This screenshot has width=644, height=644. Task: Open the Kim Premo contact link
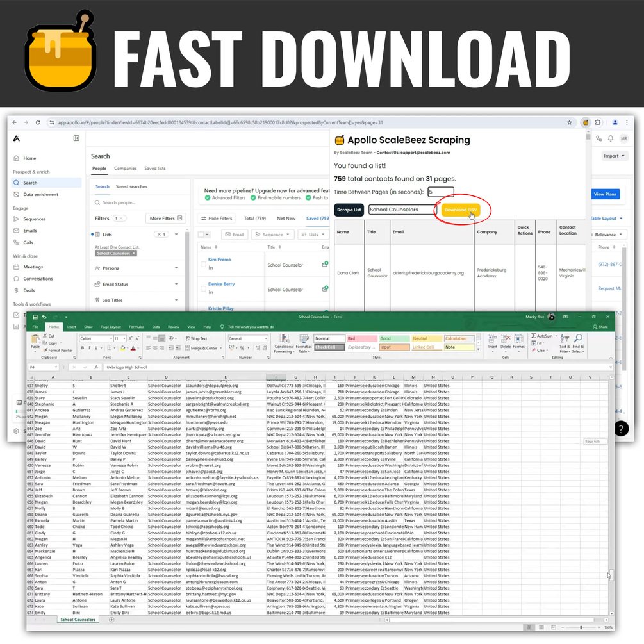[x=220, y=260]
